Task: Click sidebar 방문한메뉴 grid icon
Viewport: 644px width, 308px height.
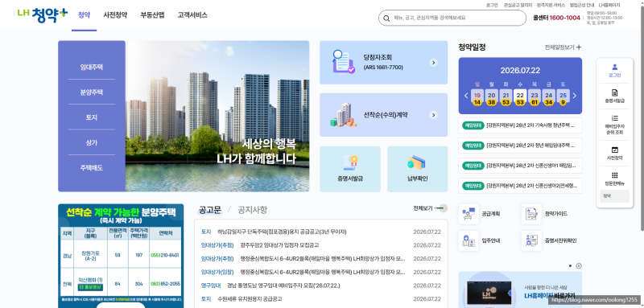Action: pyautogui.click(x=614, y=175)
